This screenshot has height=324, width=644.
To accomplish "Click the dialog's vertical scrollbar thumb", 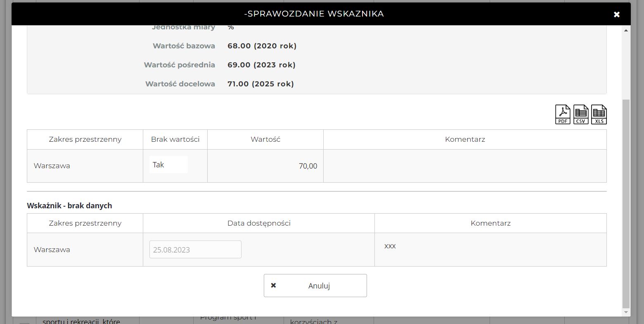I will pyautogui.click(x=626, y=202).
